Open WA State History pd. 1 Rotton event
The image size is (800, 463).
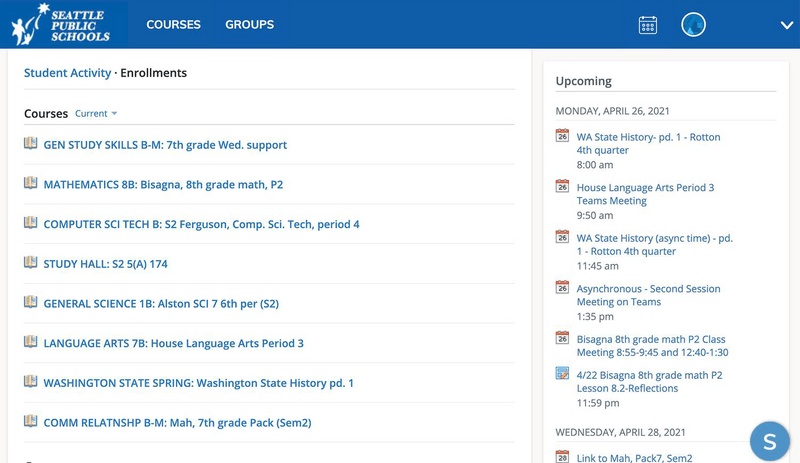click(x=648, y=143)
